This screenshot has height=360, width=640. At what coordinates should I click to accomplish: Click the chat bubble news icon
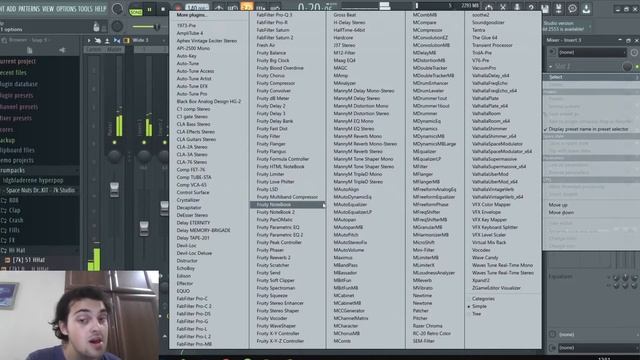coord(572,8)
